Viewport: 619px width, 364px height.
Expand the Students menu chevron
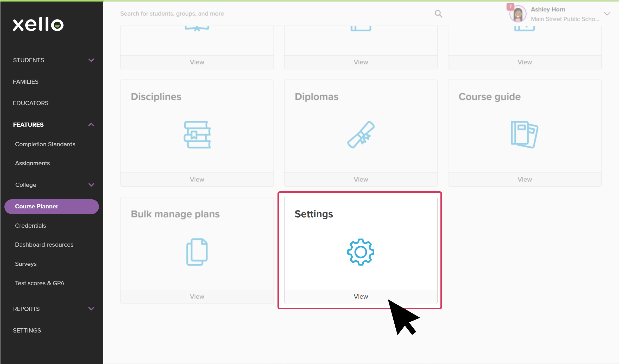click(x=91, y=60)
